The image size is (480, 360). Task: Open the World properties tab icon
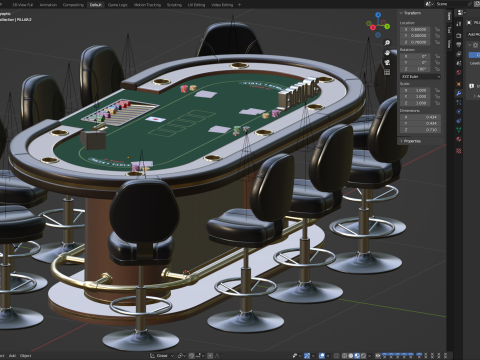point(459,72)
